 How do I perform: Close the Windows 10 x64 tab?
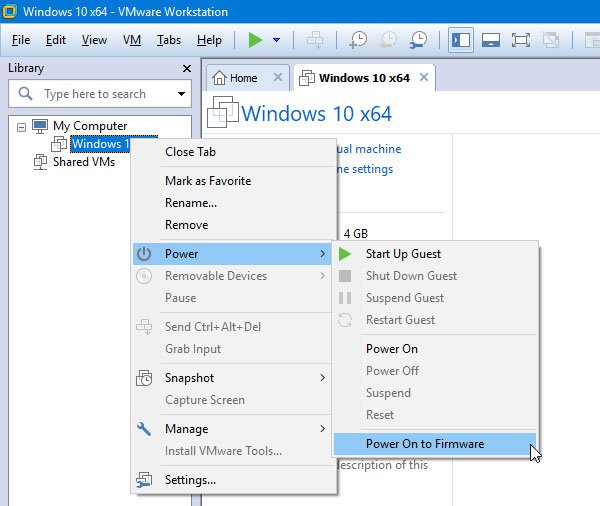424,77
